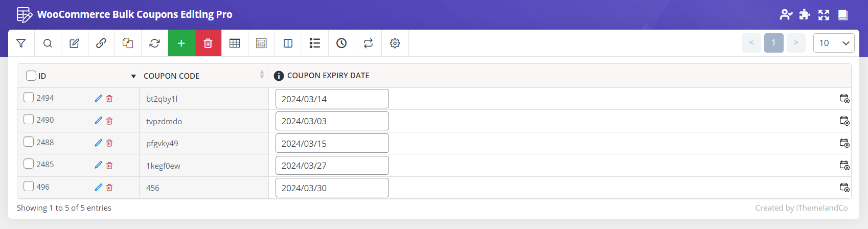Click the quick search magnifier icon

click(x=48, y=43)
